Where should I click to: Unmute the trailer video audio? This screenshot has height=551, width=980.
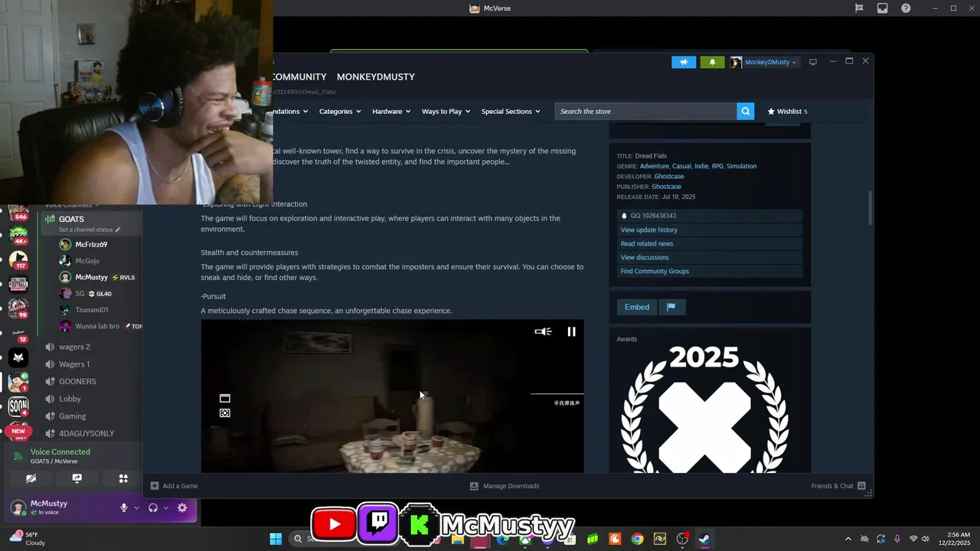pyautogui.click(x=543, y=331)
